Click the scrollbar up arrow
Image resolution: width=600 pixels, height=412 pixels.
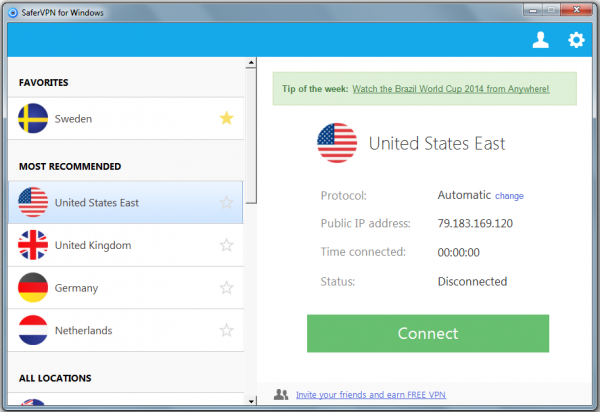pyautogui.click(x=251, y=62)
